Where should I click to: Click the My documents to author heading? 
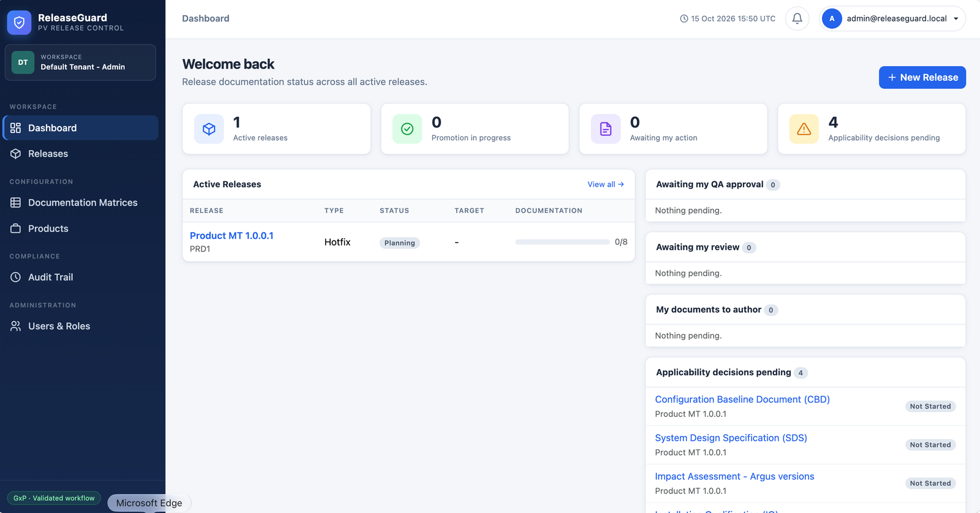[709, 310]
